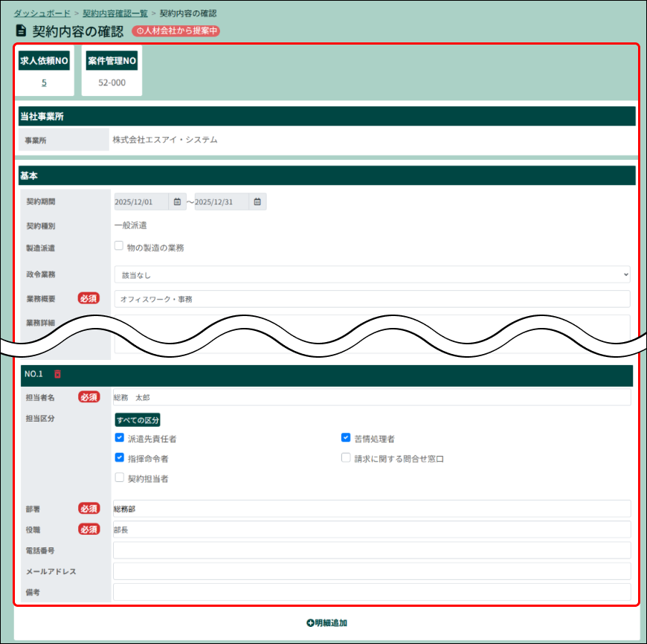This screenshot has height=644, width=647.
Task: Click the 当社事業所 section header
Action: point(326,116)
